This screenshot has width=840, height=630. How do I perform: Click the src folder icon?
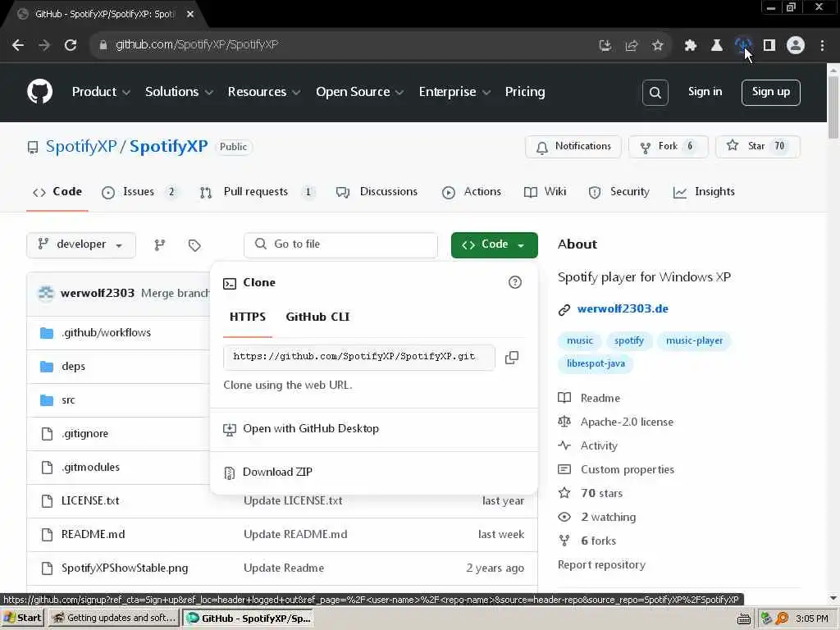pos(47,400)
